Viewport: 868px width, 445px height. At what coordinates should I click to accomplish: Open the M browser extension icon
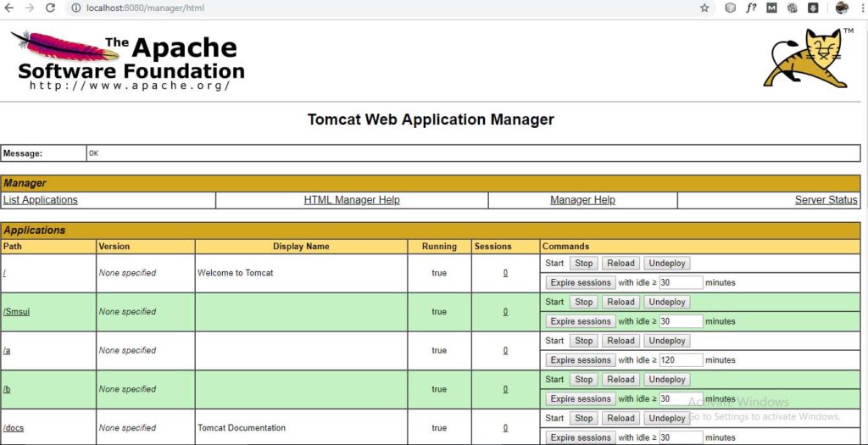771,8
